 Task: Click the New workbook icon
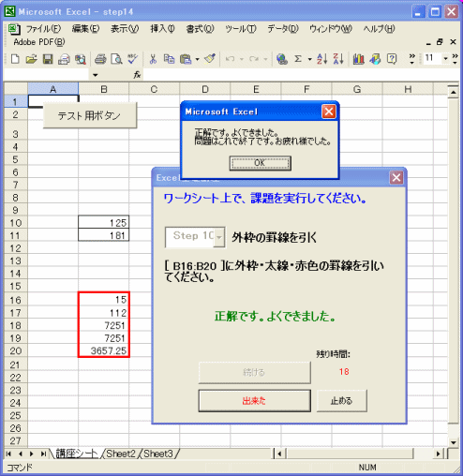tap(15, 59)
